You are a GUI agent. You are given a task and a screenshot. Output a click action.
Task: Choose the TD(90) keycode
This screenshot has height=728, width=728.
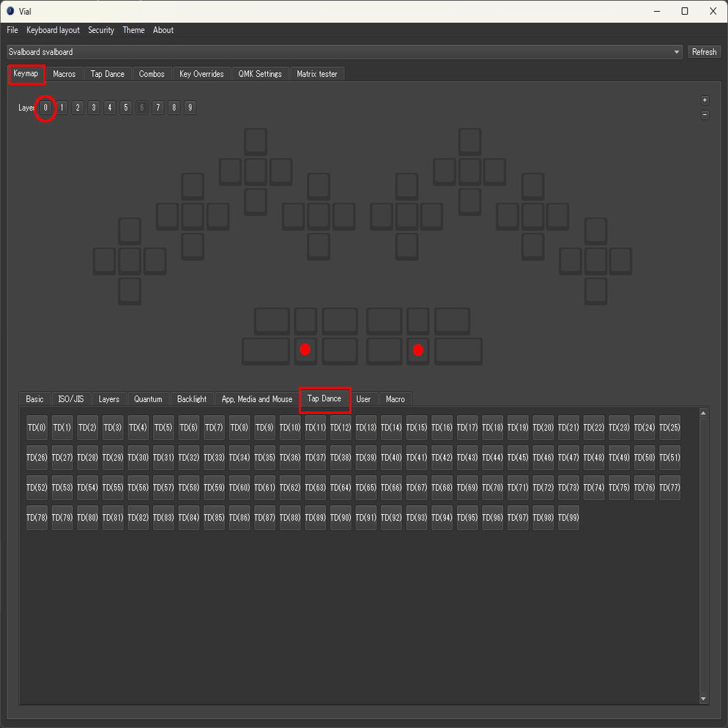[x=341, y=518]
